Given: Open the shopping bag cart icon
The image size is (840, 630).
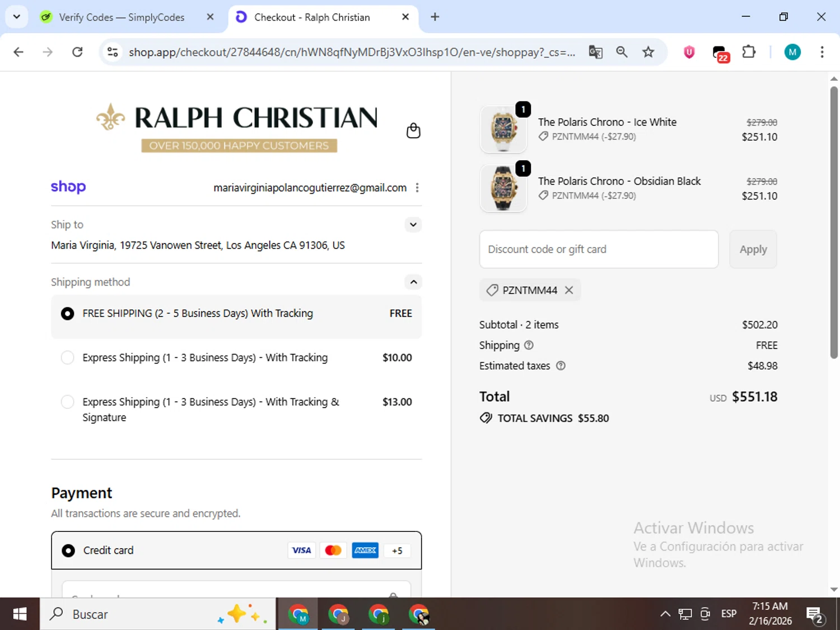Looking at the screenshot, I should [x=413, y=130].
